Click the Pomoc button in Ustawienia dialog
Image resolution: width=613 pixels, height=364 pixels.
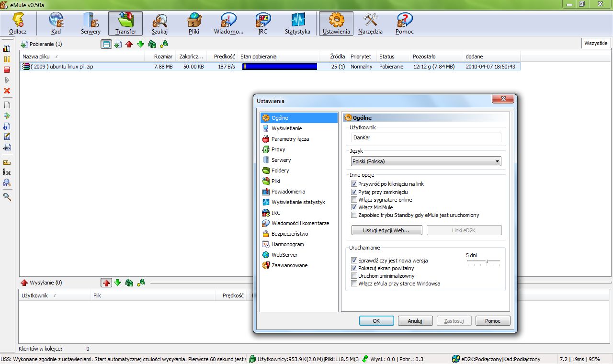[x=492, y=321]
